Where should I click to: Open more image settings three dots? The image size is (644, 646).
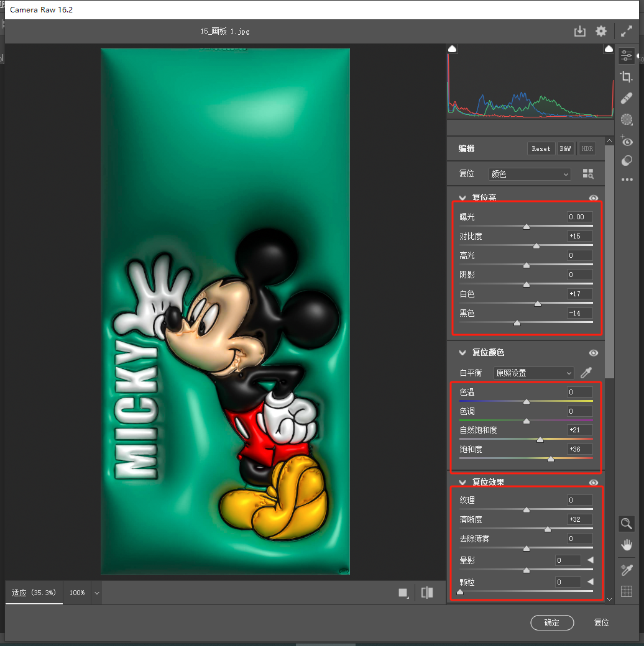coord(627,180)
